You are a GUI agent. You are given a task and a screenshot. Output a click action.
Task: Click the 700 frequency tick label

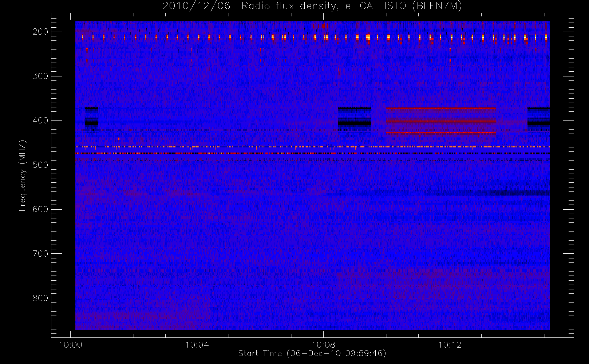40,254
